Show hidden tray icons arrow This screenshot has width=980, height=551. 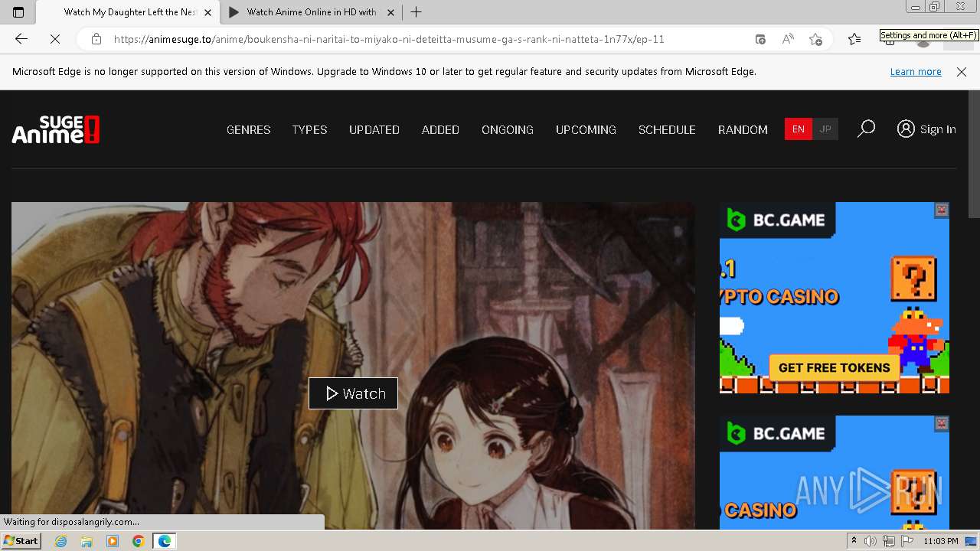tap(854, 541)
